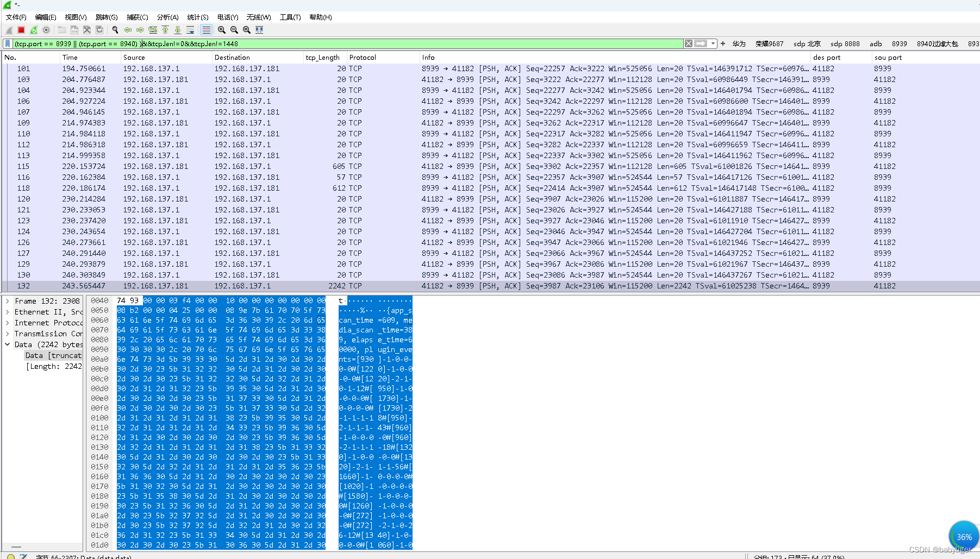Stop the running capture with red square
Image resolution: width=980 pixels, height=559 pixels.
click(x=21, y=30)
